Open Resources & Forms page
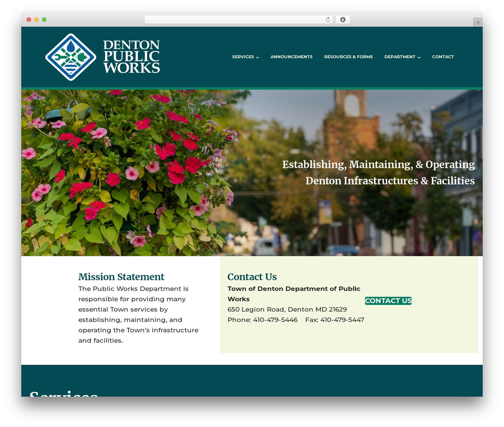 pyautogui.click(x=348, y=57)
